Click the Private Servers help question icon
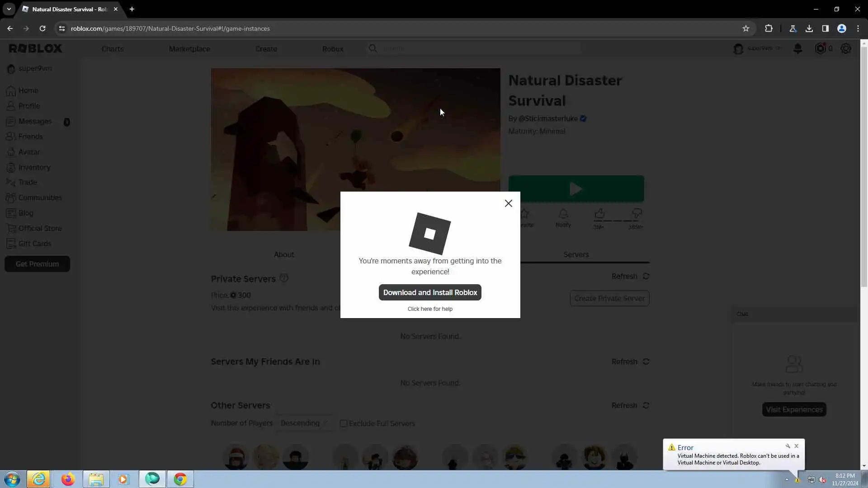This screenshot has width=868, height=488. [x=283, y=278]
